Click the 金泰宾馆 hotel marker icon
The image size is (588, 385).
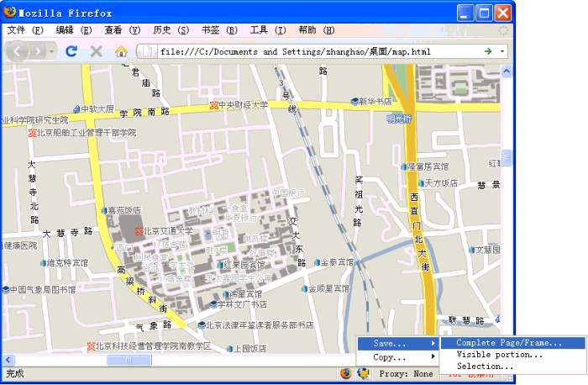[x=317, y=262]
